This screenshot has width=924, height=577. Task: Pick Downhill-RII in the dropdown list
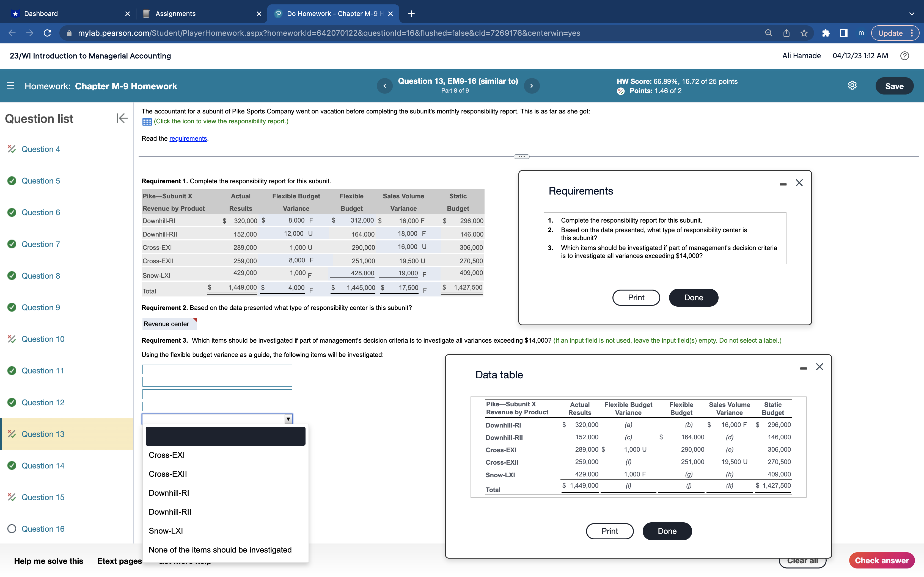click(x=170, y=512)
